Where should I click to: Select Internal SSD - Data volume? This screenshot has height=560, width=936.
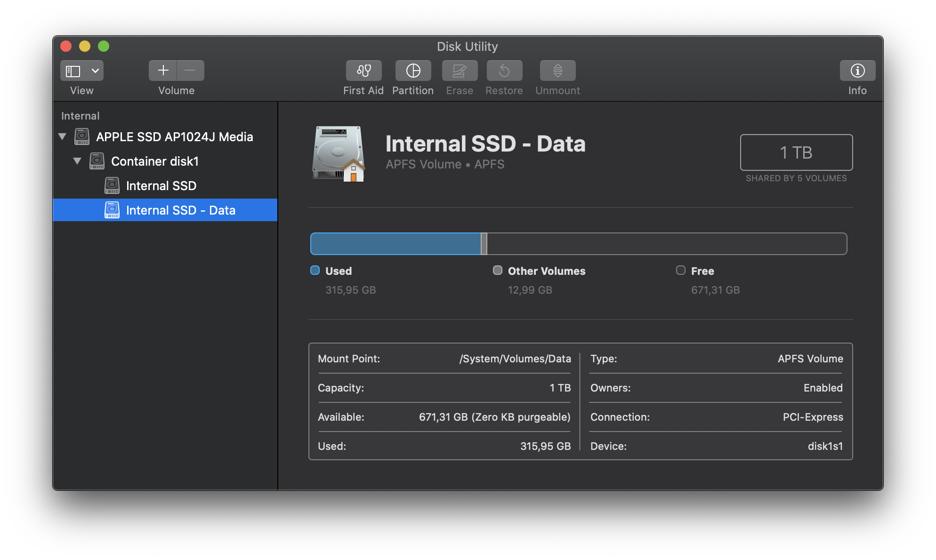coord(180,210)
